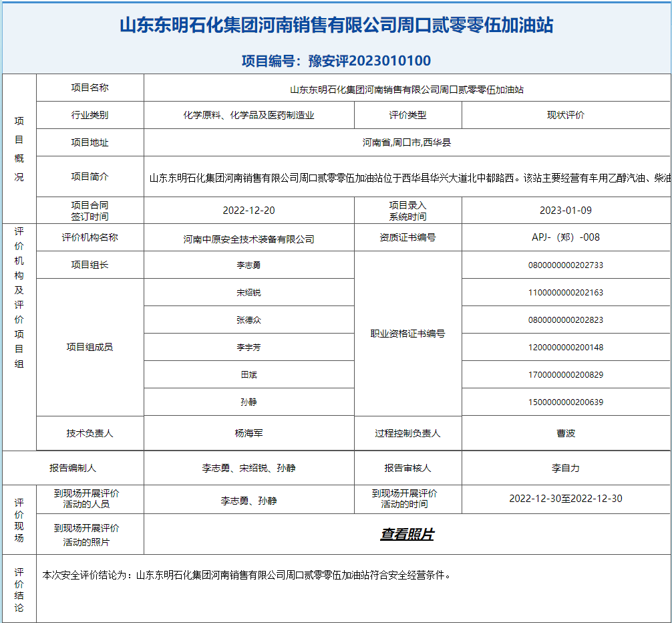The image size is (672, 623).
Task: Click the 到现场开展评价活动的人员 label
Action: (x=86, y=499)
